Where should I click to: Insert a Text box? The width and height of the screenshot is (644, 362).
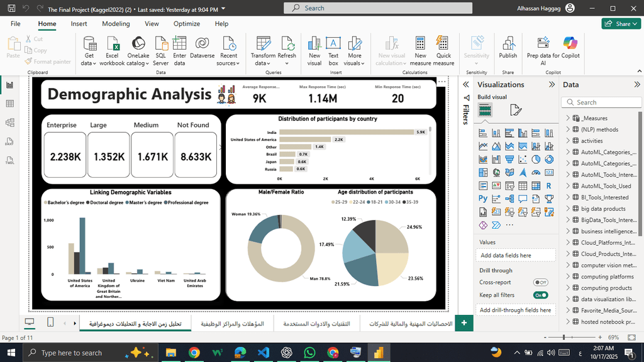click(x=333, y=50)
